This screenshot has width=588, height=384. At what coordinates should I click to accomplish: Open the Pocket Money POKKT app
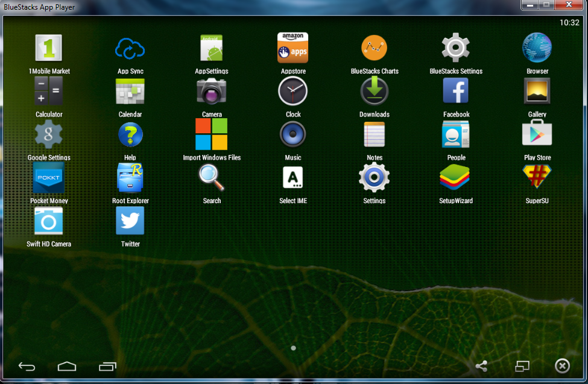(x=49, y=177)
